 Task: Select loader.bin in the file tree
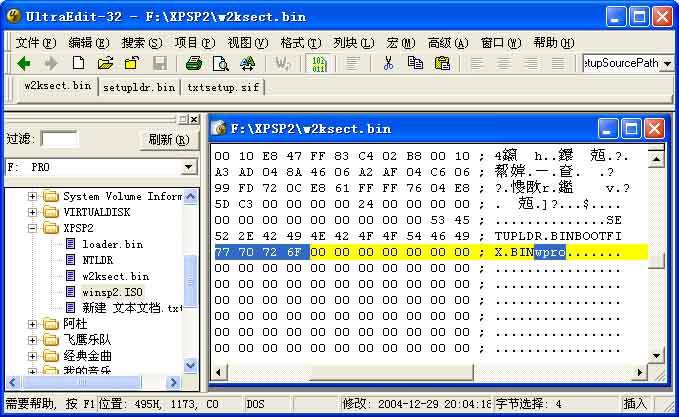[113, 244]
